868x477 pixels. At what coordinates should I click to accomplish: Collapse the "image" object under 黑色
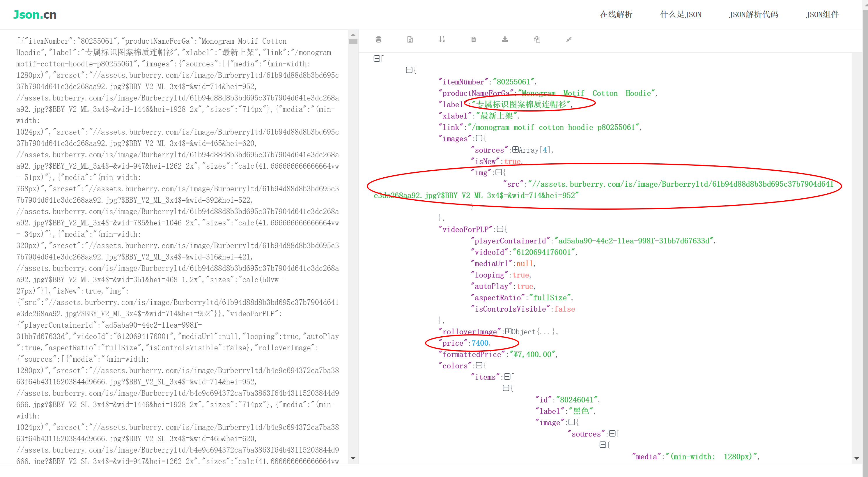571,422
